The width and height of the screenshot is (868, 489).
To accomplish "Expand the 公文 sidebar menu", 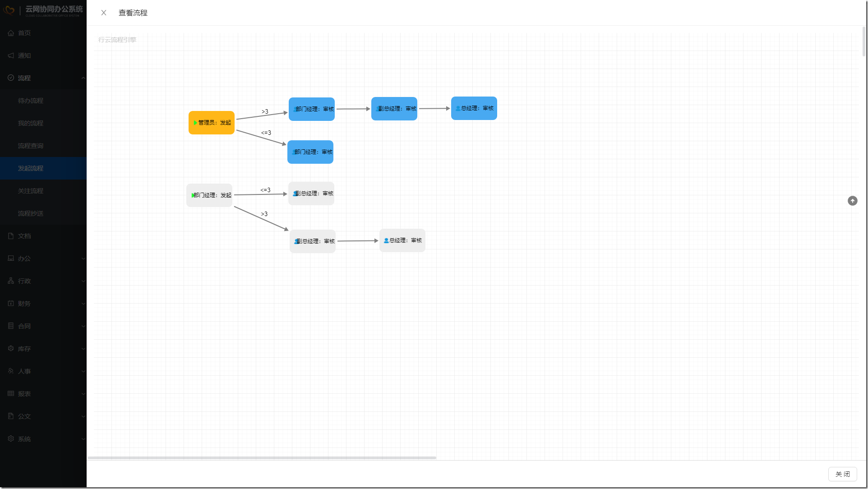I will coord(43,416).
